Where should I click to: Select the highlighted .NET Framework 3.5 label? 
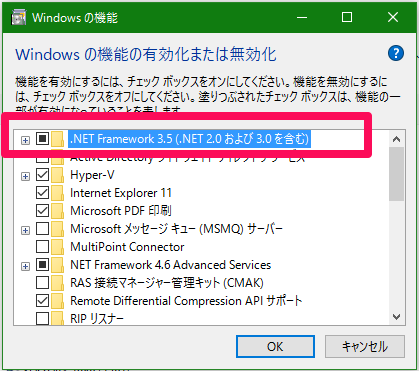(x=189, y=139)
